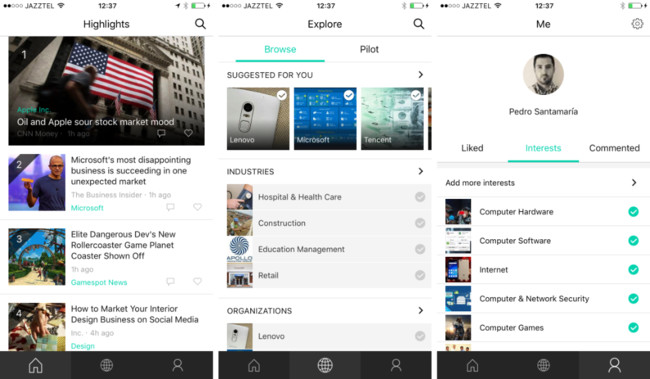This screenshot has width=650, height=379.
Task: Open Microsoft topic tag link
Action: (x=87, y=208)
